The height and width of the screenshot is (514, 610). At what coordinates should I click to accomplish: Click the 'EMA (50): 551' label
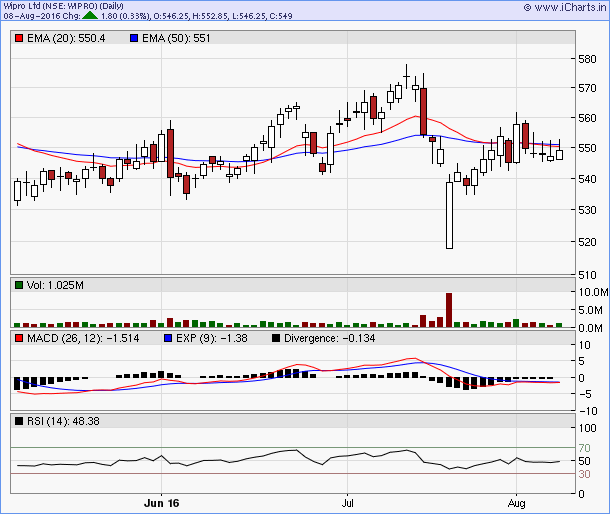(x=176, y=38)
